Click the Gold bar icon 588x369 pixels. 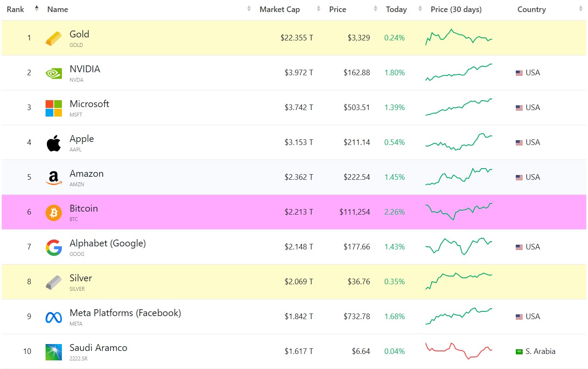[54, 38]
